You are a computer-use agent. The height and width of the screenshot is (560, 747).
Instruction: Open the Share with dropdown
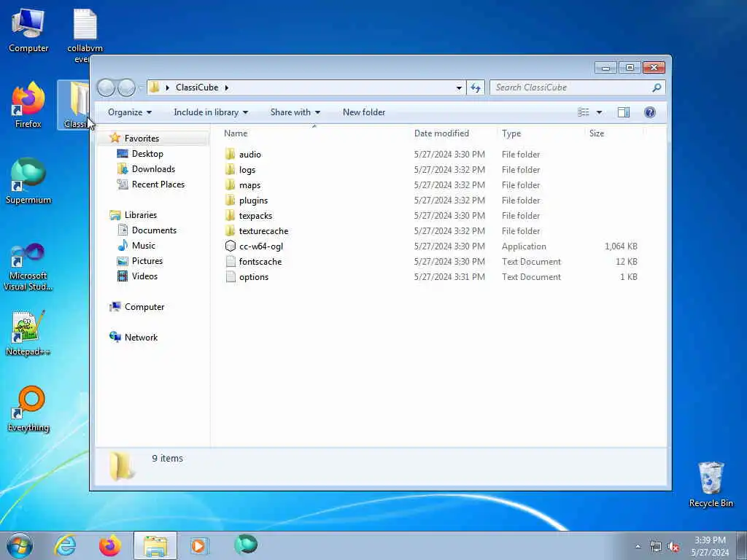[295, 112]
